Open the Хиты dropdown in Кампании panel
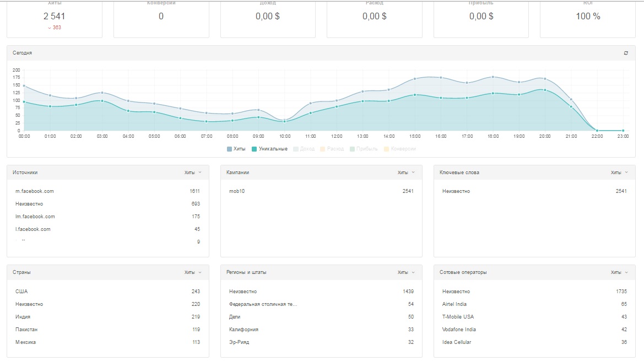 tap(406, 173)
